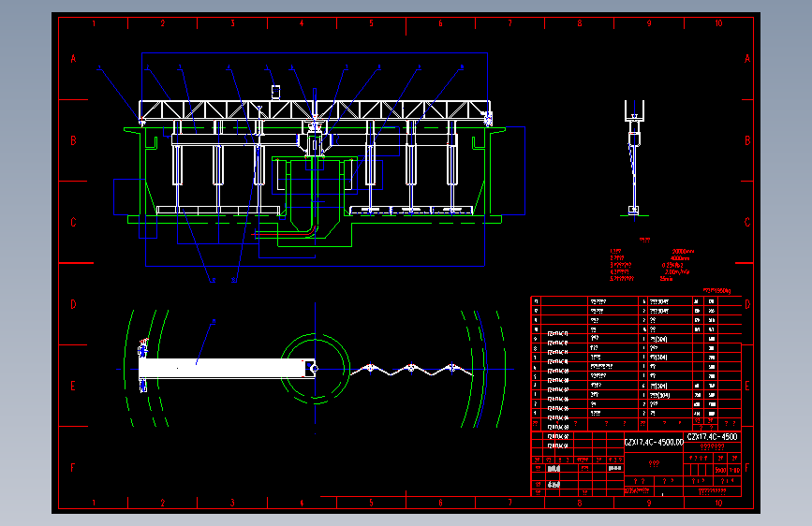Click the small side-view detail drawing
Image resolution: width=812 pixels, height=526 pixels.
(634, 158)
